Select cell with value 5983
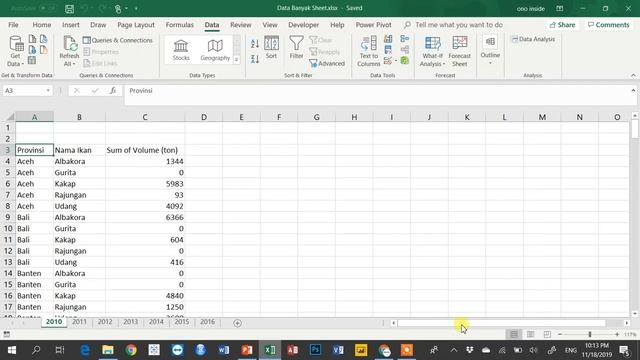This screenshot has height=360, width=640. coord(145,184)
